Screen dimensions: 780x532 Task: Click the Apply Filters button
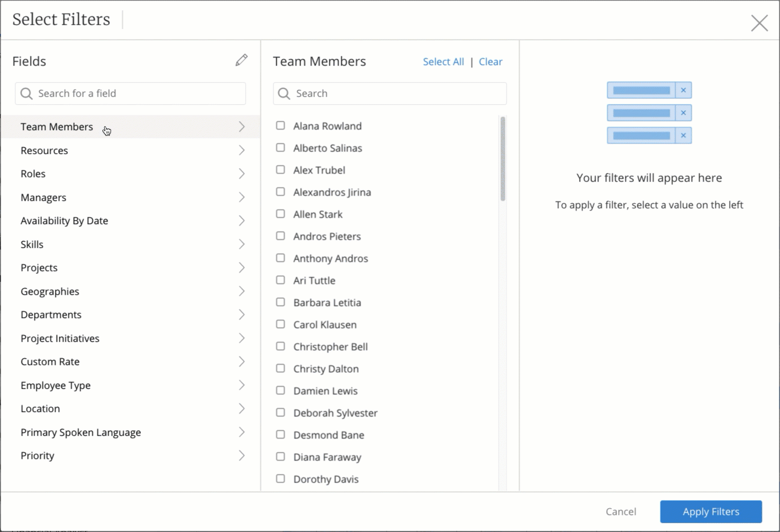pos(710,511)
